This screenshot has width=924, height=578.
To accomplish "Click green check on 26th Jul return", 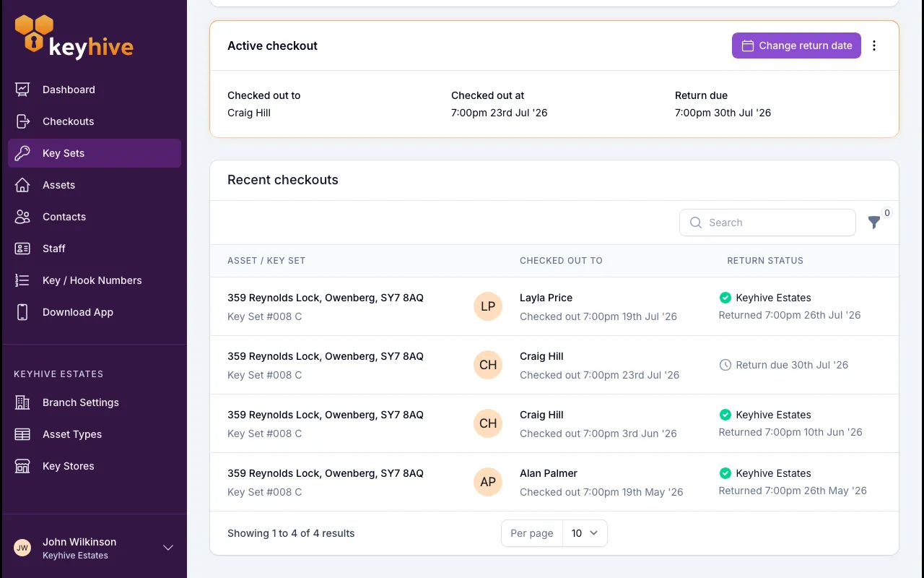I will [725, 298].
